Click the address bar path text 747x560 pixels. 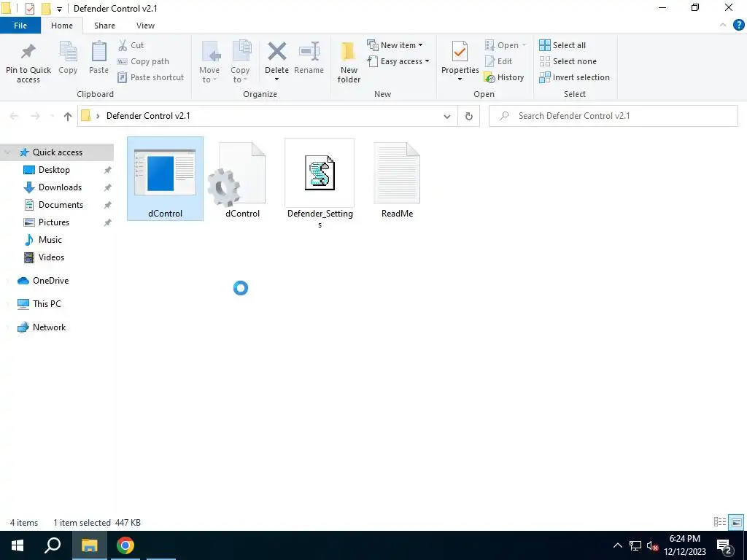click(148, 116)
